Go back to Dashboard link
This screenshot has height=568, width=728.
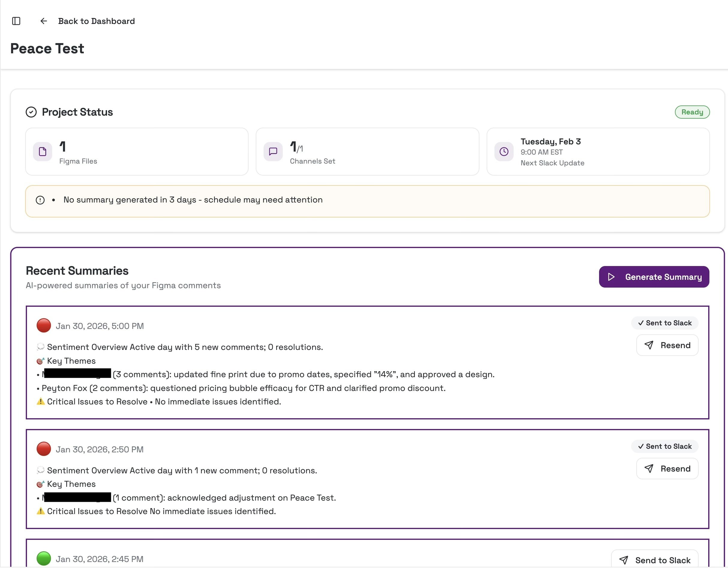(x=96, y=21)
